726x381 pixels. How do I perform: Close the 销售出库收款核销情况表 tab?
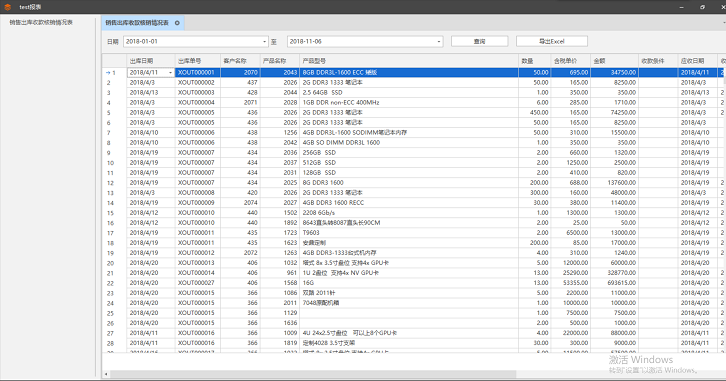tap(177, 23)
